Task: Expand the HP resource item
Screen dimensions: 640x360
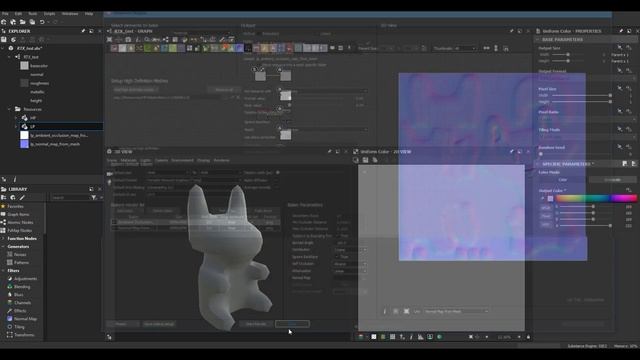Action: pos(16,118)
